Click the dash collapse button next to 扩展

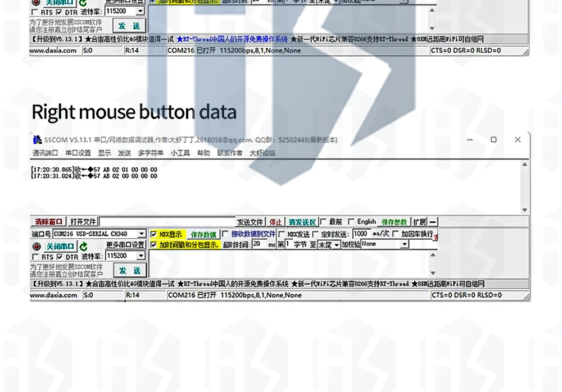click(433, 222)
